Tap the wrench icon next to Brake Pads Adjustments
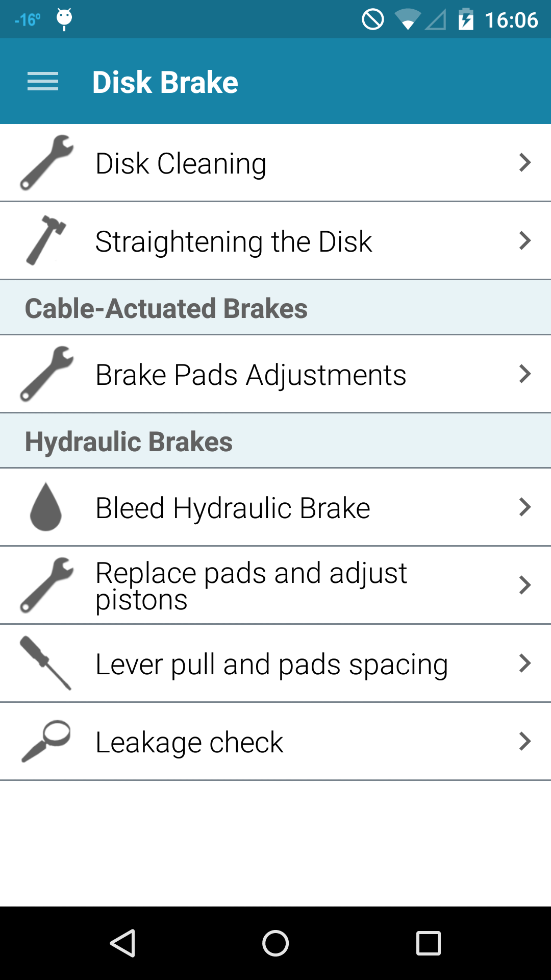Screen dimensions: 551x980 coord(46,374)
